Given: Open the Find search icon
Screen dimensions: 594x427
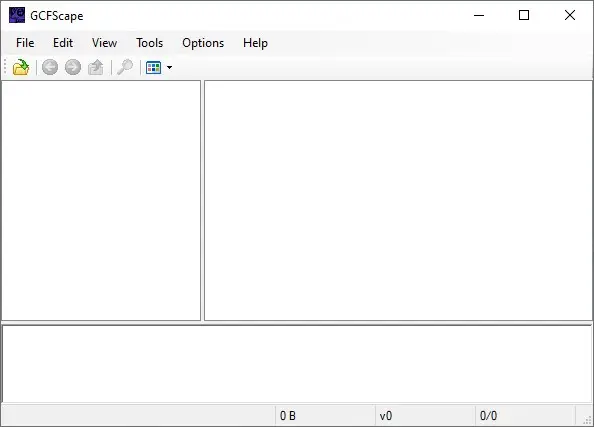Looking at the screenshot, I should pyautogui.click(x=125, y=68).
